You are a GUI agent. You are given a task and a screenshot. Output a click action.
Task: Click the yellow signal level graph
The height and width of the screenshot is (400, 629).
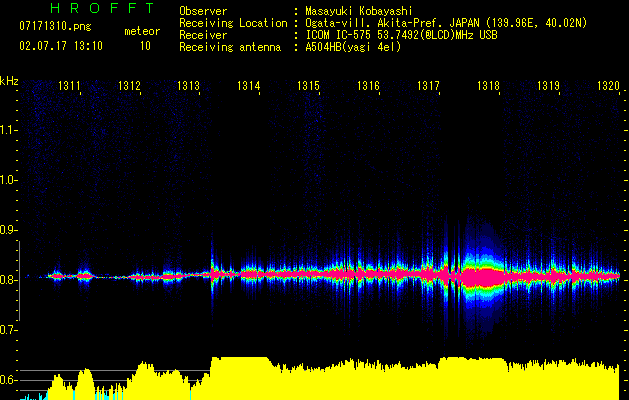(x=321, y=379)
